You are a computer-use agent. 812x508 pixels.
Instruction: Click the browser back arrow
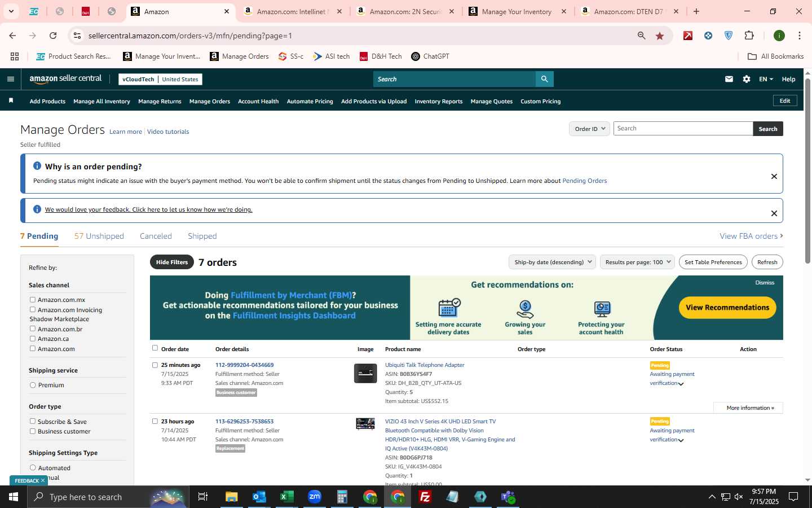coord(12,36)
